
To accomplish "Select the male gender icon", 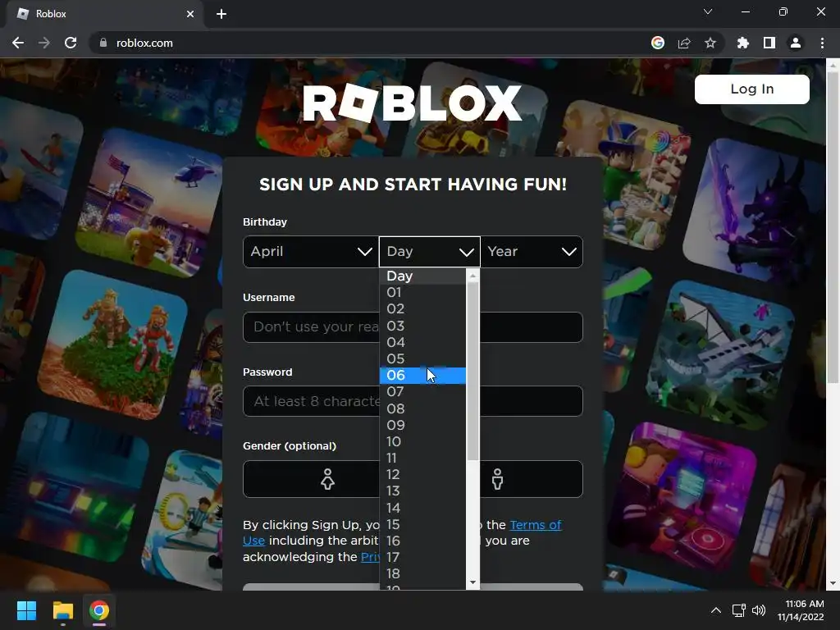I will tap(498, 479).
